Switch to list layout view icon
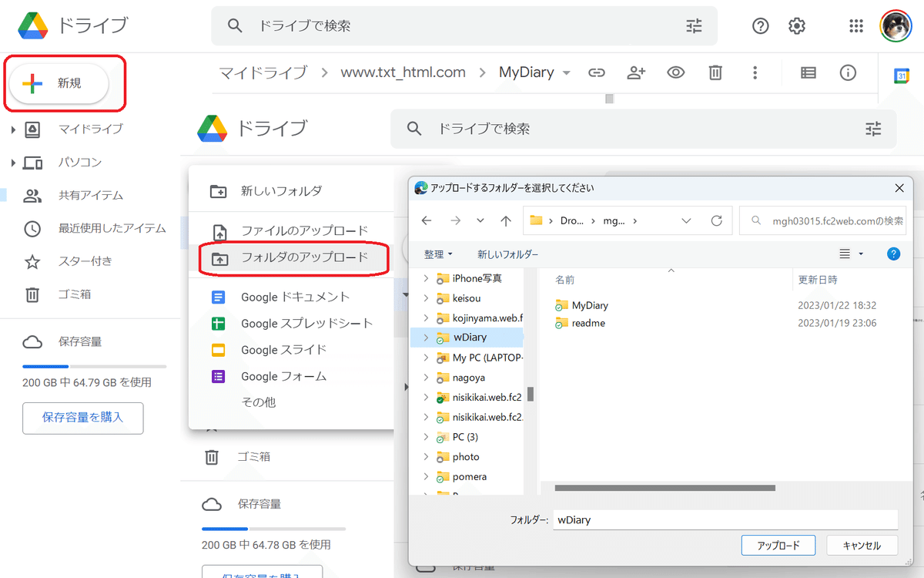 pyautogui.click(x=808, y=72)
